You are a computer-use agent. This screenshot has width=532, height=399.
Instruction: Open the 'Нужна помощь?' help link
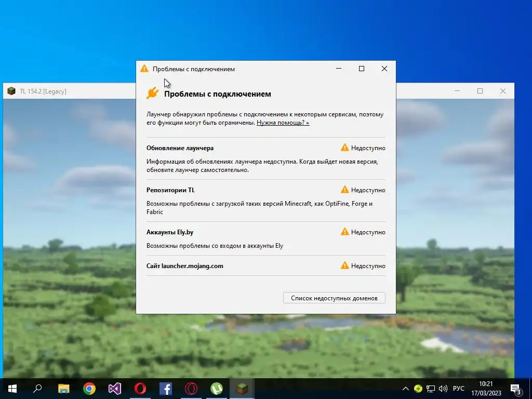(283, 123)
